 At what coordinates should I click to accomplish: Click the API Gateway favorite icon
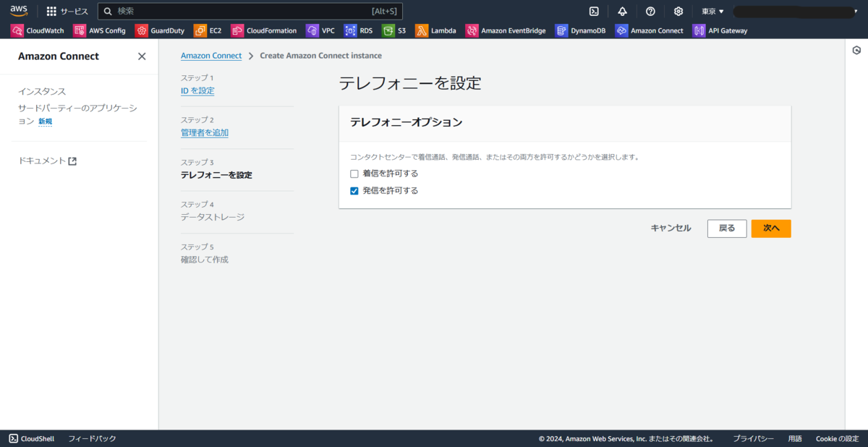click(699, 30)
